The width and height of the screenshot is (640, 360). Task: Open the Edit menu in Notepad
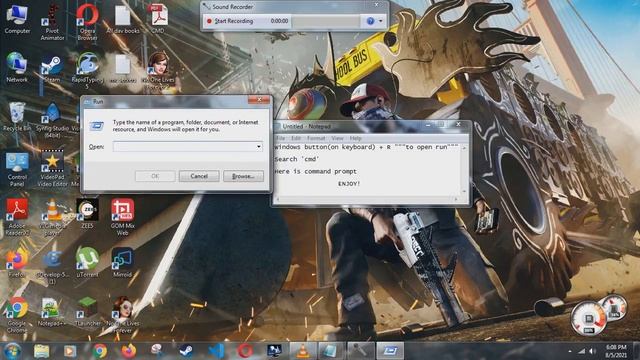pos(296,138)
